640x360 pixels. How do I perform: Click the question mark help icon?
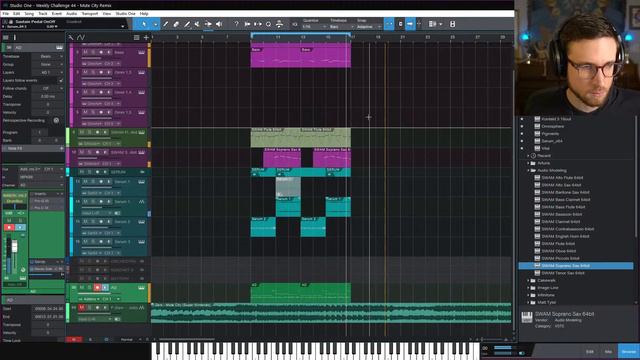tap(236, 24)
